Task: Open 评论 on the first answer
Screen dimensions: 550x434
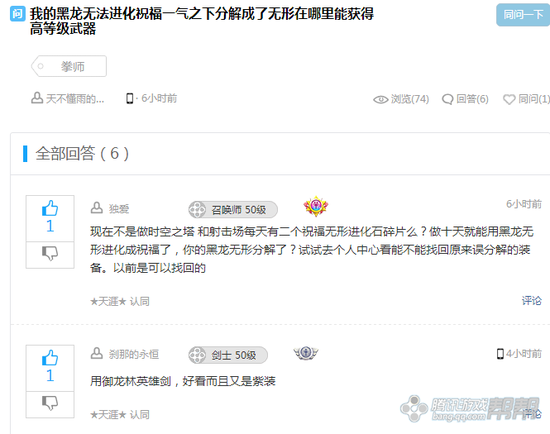Action: (531, 301)
